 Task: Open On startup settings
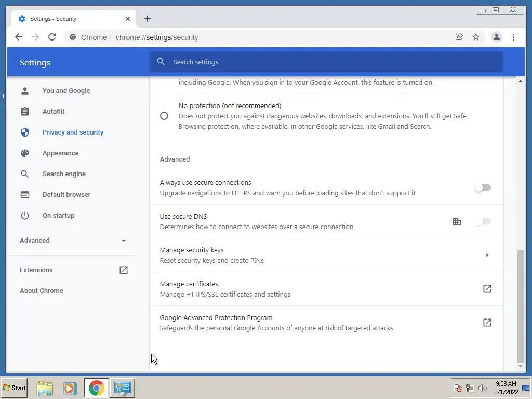58,216
